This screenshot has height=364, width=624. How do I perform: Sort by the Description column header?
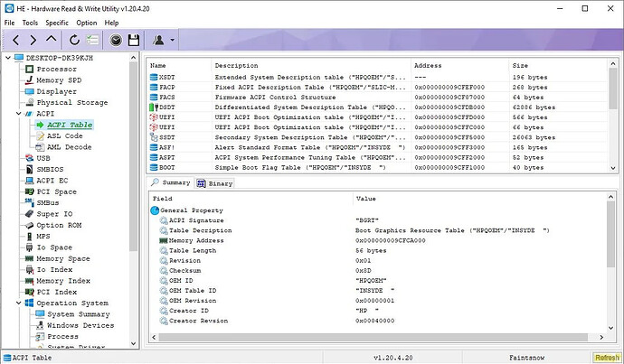point(311,66)
